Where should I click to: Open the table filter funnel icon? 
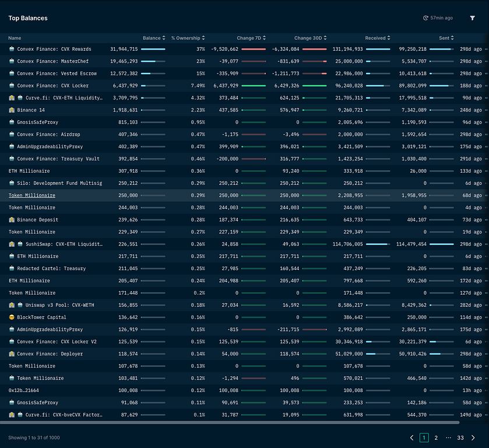[472, 18]
